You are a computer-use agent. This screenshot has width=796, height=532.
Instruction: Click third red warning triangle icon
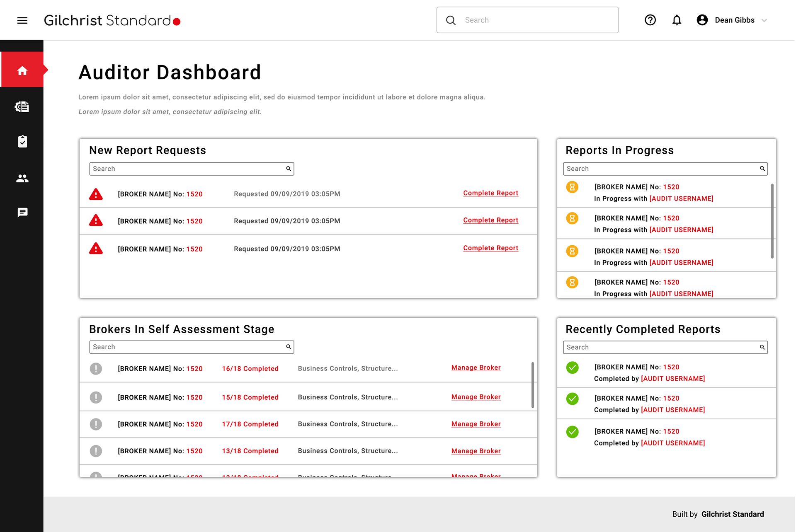coord(96,249)
